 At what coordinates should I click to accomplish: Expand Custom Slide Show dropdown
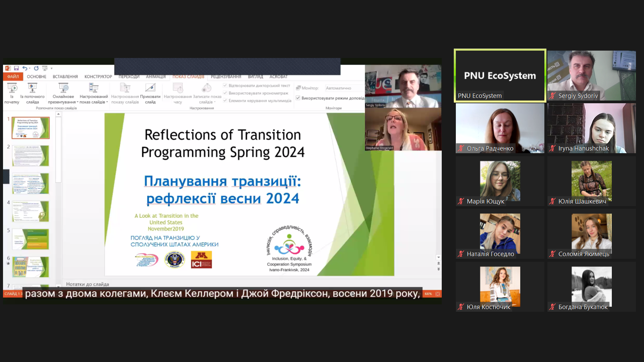[x=107, y=102]
